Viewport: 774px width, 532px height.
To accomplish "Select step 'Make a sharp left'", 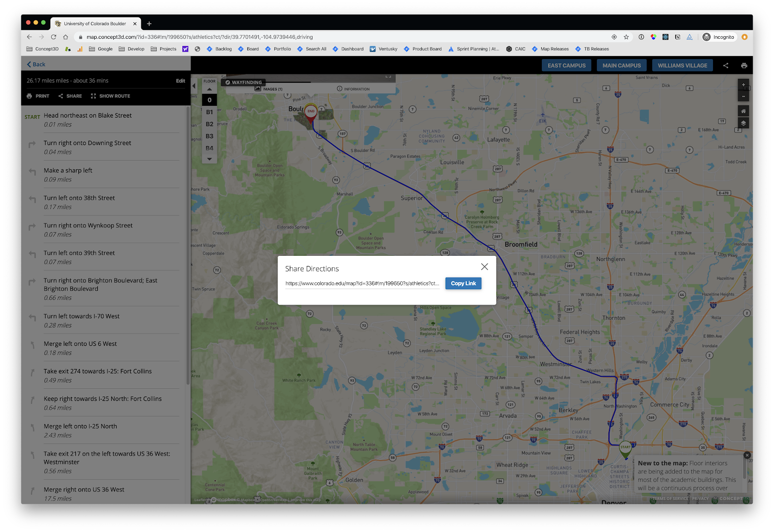I will click(102, 175).
